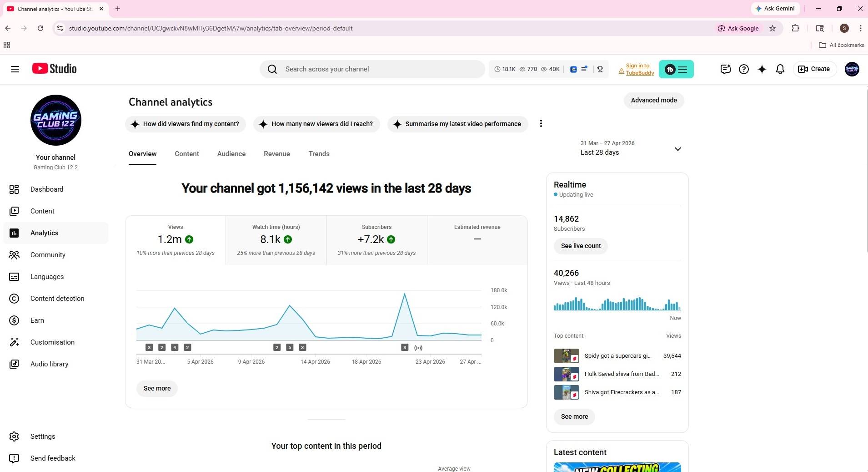Bookmark this page with star icon

(772, 28)
